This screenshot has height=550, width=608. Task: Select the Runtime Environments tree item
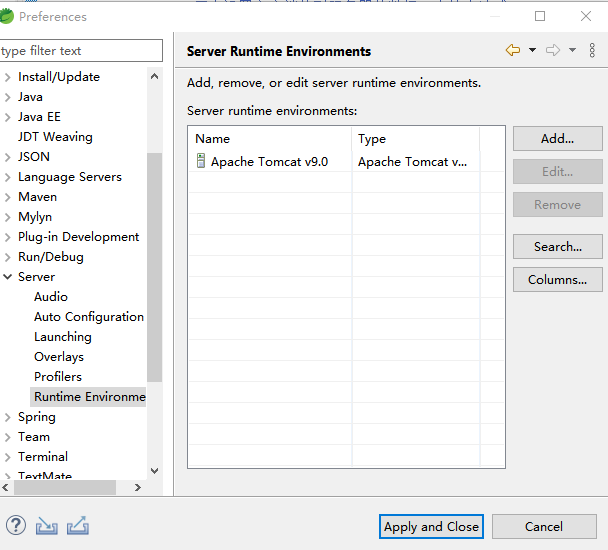pyautogui.click(x=88, y=397)
